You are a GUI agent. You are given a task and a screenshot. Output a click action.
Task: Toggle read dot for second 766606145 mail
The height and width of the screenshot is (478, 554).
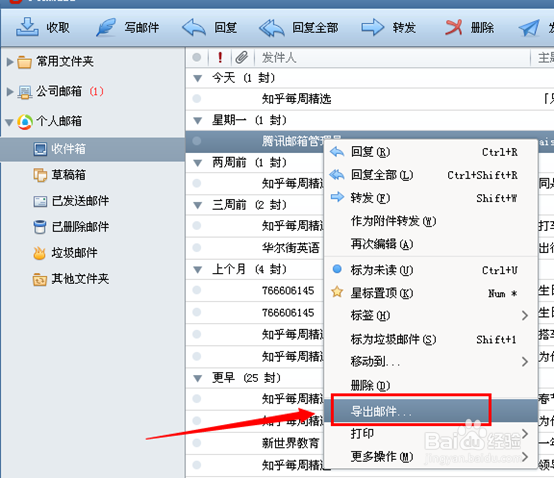point(197,312)
